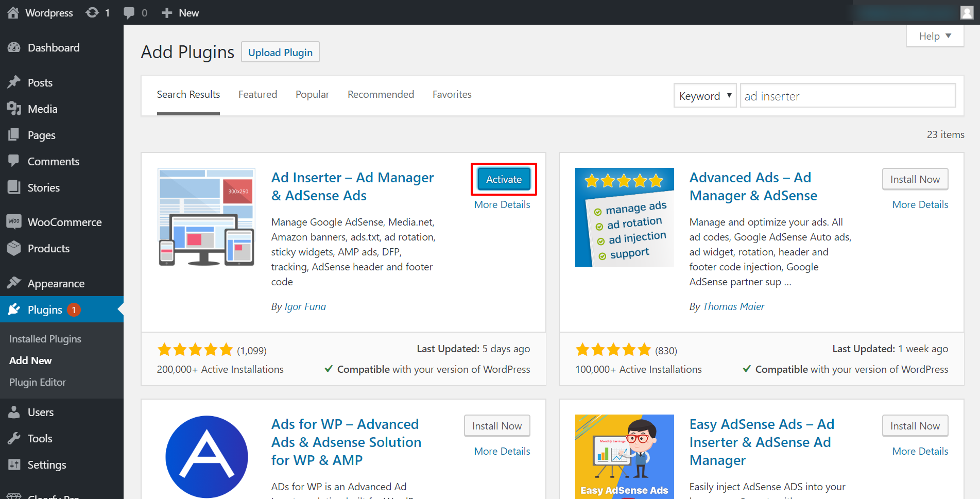This screenshot has width=980, height=499.
Task: Click the New label in admin bar
Action: 189,13
